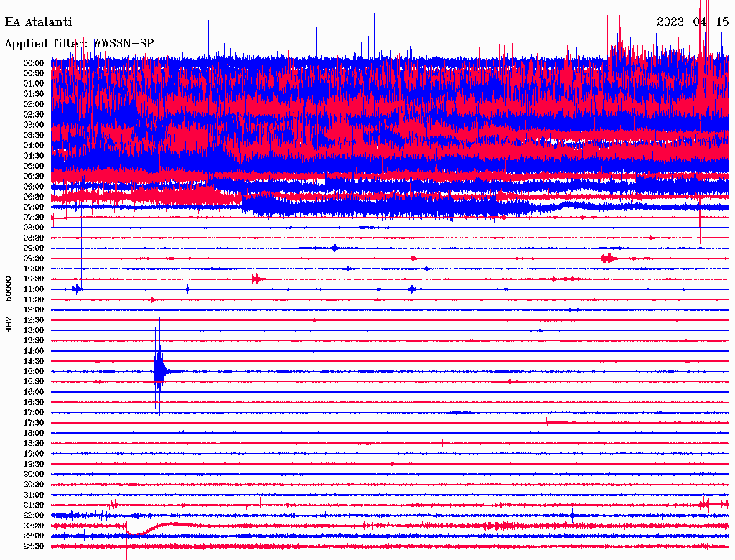Select the 09:30 time label
The image size is (735, 560).
34,258
